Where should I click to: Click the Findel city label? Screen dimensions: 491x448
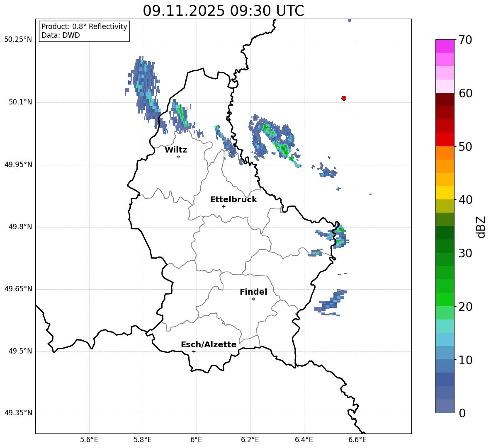253,292
